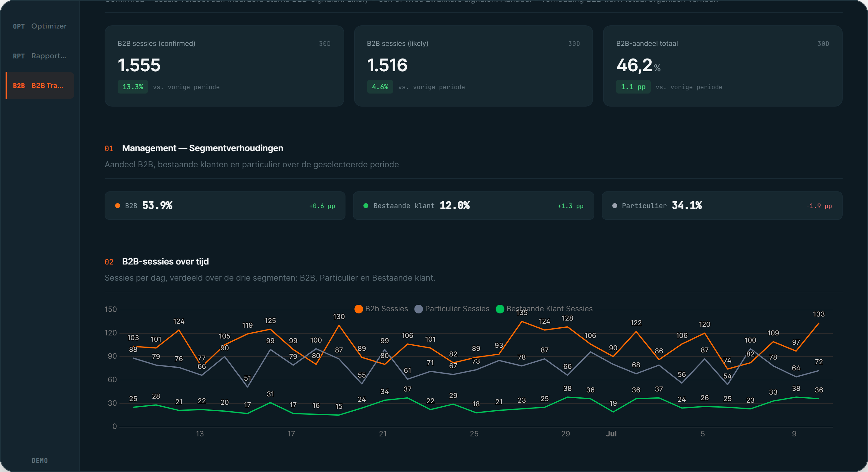Click the 135 peak data point
The image size is (868, 472).
pos(522,321)
